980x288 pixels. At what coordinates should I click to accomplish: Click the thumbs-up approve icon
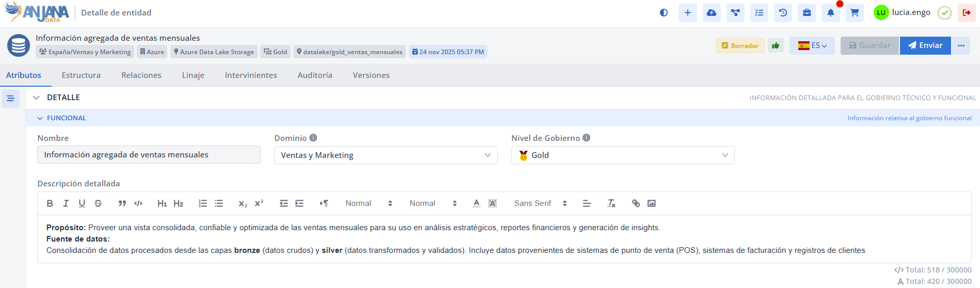click(775, 46)
